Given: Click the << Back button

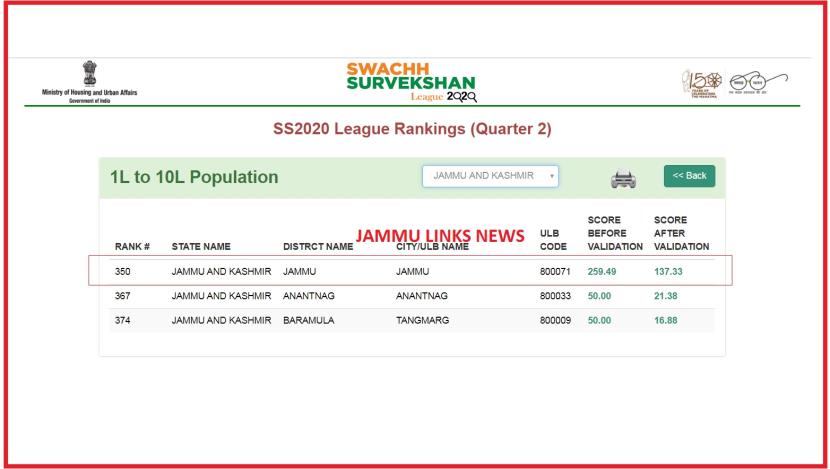Looking at the screenshot, I should coord(689,176).
